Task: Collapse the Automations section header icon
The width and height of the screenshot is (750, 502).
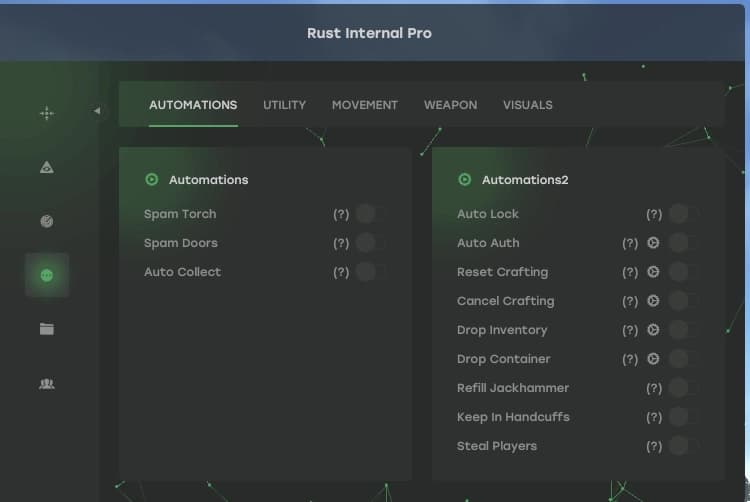Action: 152,180
